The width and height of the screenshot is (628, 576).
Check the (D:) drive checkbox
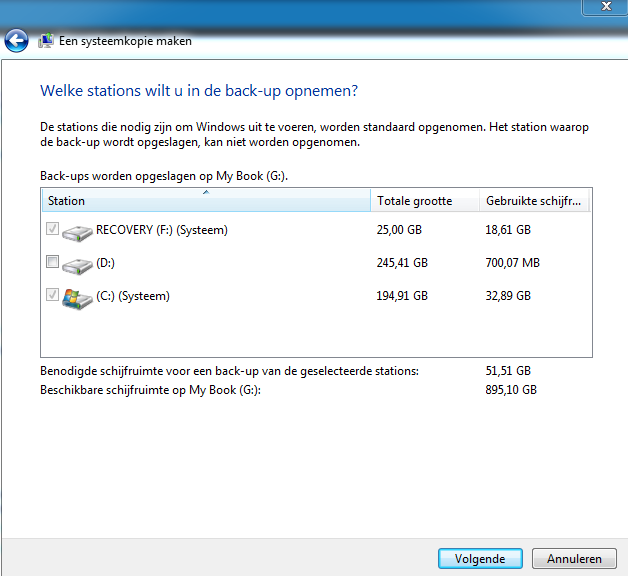[52, 262]
